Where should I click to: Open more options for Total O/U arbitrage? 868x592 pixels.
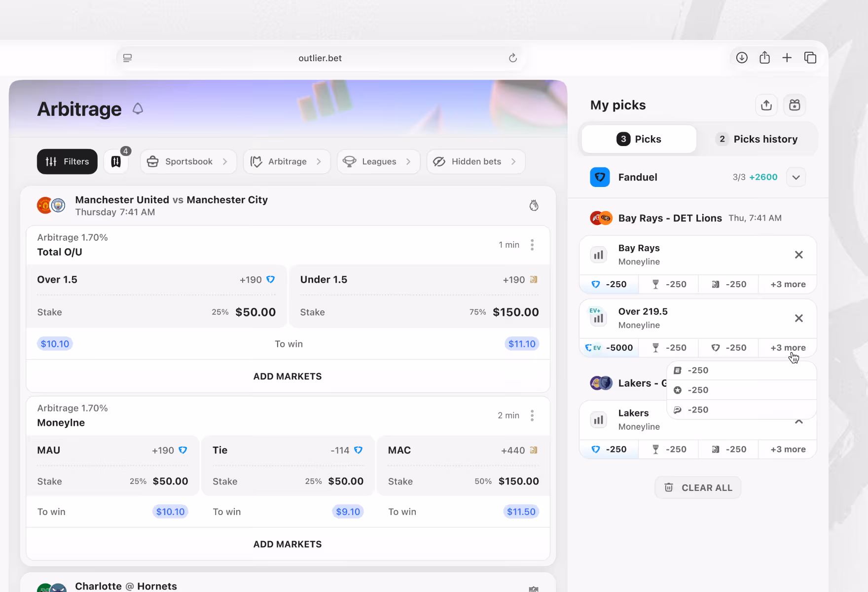(532, 245)
